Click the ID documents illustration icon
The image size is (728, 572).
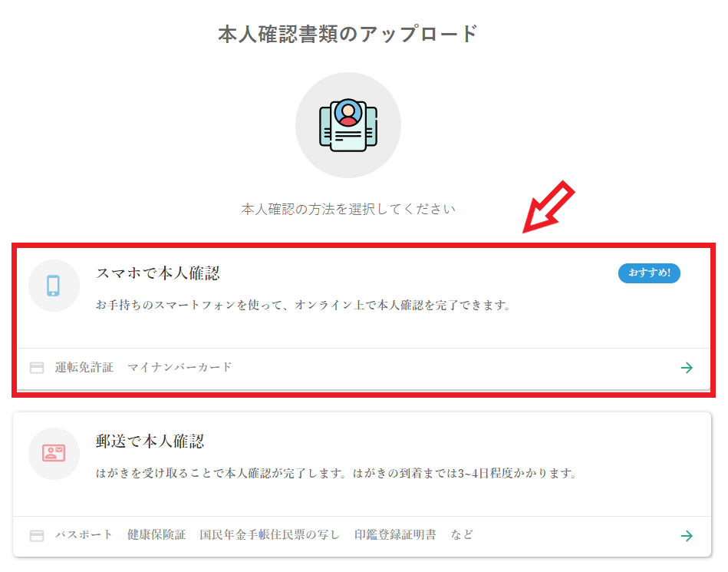(x=348, y=125)
